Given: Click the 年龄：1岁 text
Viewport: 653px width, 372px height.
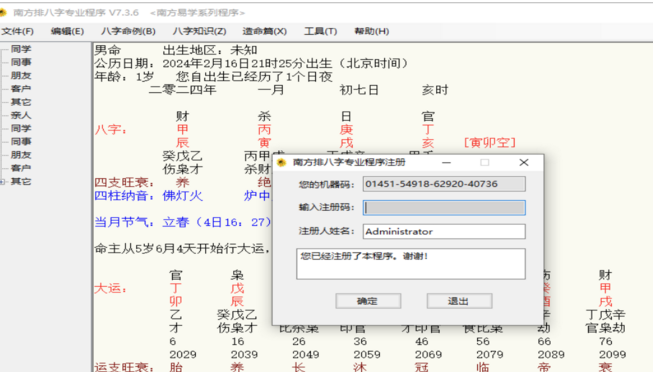Looking at the screenshot, I should coord(124,77).
